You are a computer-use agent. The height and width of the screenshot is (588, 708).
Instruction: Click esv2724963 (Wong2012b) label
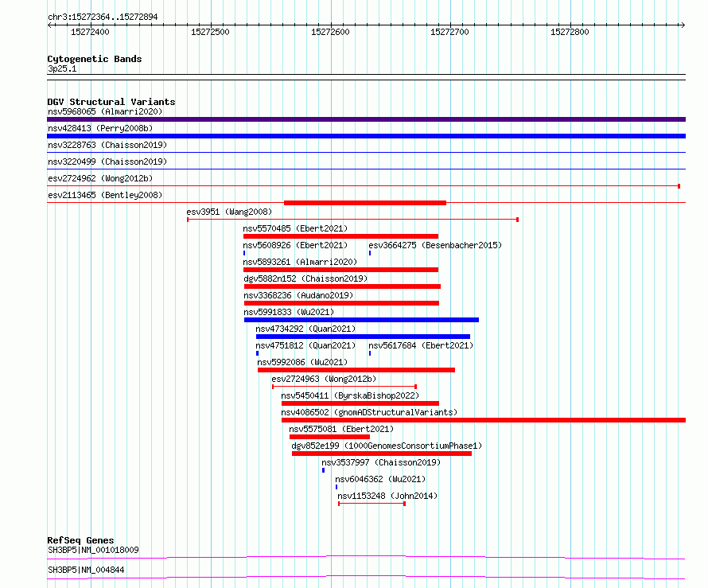click(x=324, y=379)
